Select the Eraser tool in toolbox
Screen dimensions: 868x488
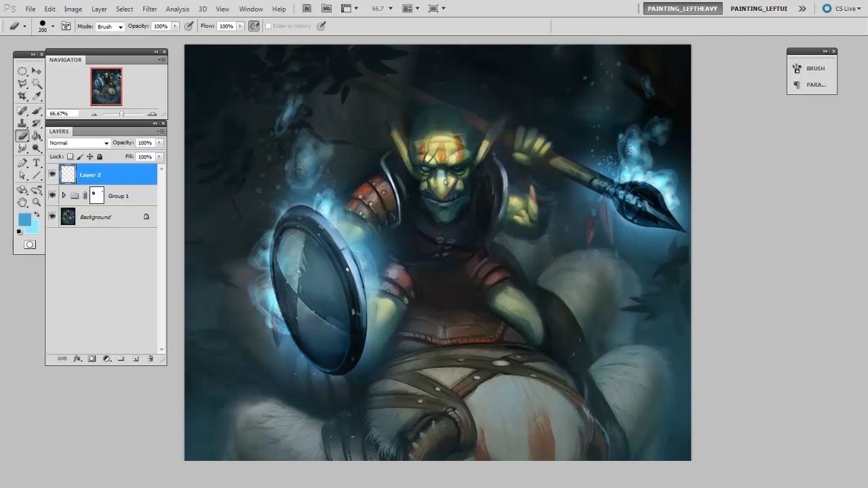(22, 136)
